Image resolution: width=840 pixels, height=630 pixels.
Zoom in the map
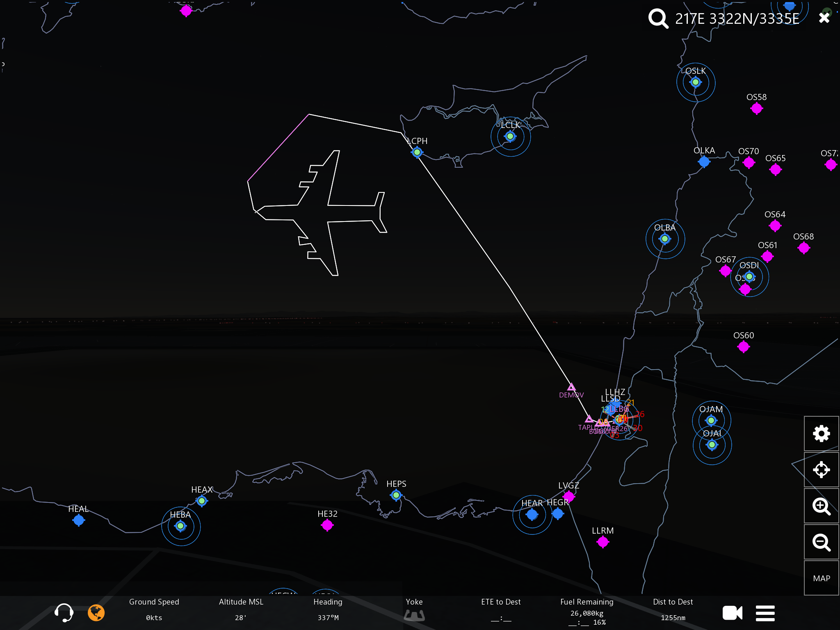[821, 506]
